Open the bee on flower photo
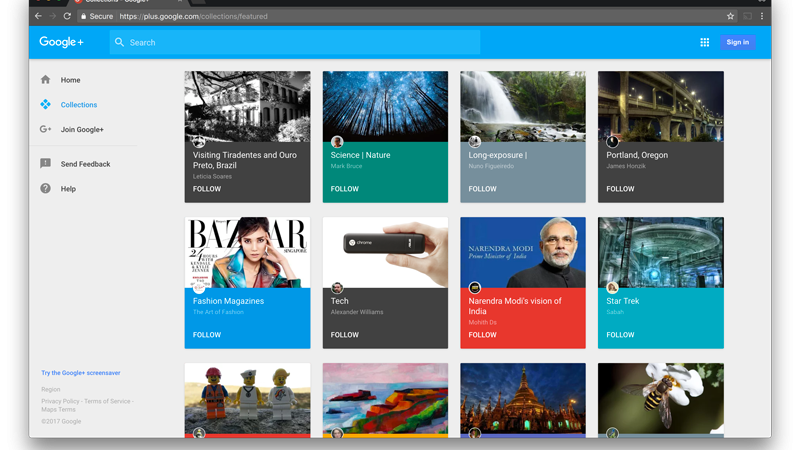The height and width of the screenshot is (450, 800). 661,398
